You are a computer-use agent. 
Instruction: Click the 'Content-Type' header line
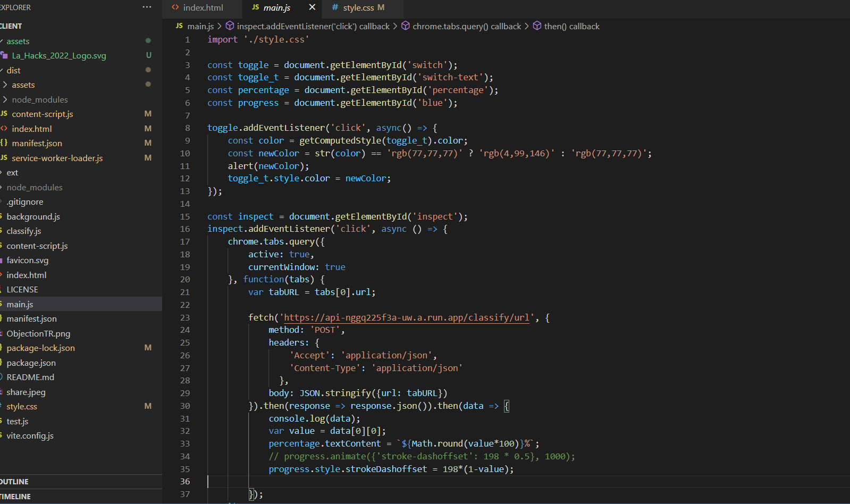(376, 368)
